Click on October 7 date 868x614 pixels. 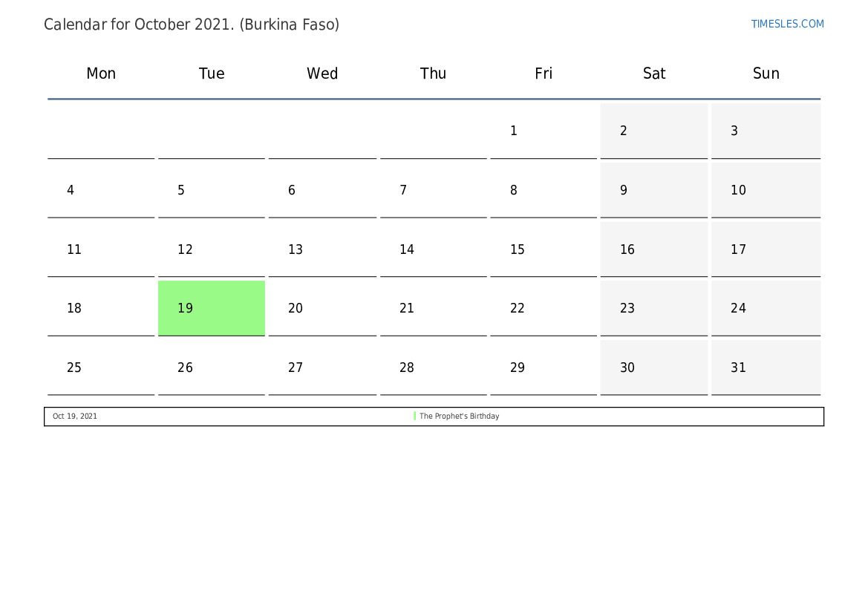coord(433,190)
